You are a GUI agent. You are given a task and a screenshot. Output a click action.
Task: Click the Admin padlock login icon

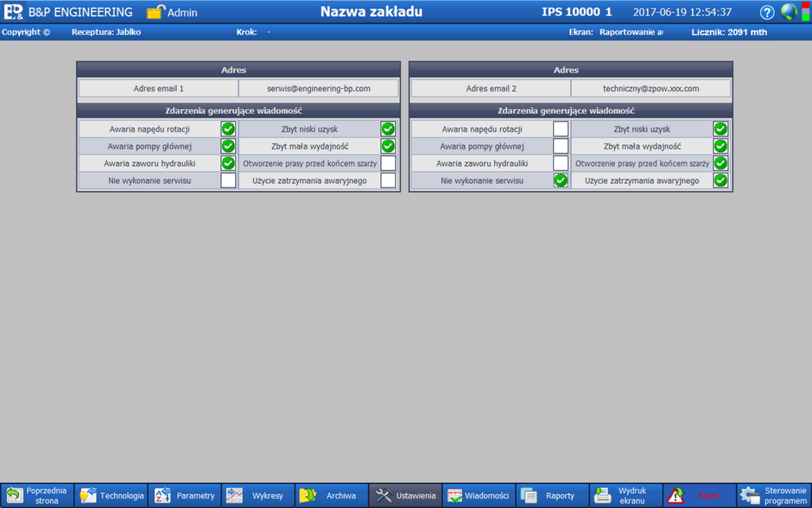pos(156,12)
